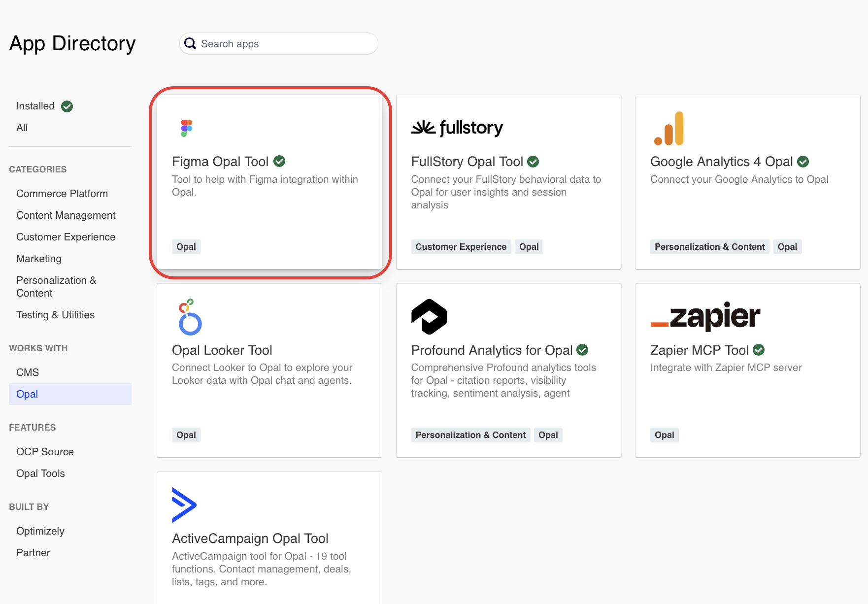
Task: Click Personalization & Content tag on Google Analytics card
Action: (710, 247)
